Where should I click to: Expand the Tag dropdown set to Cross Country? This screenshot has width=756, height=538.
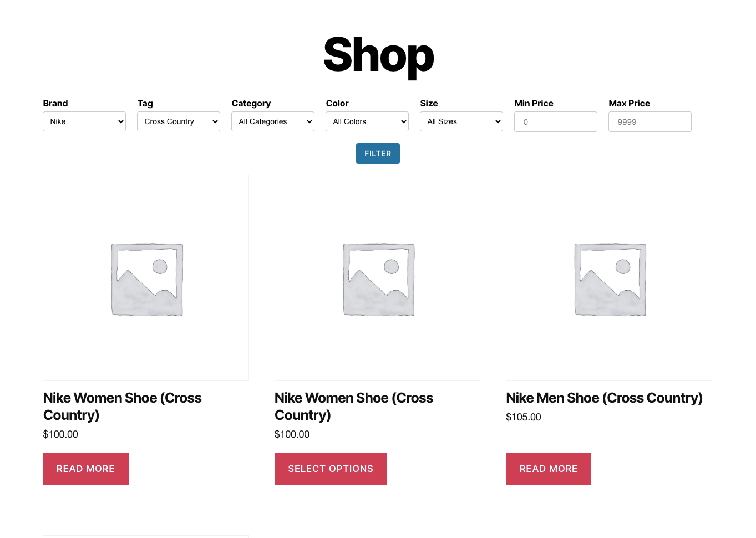pos(179,121)
